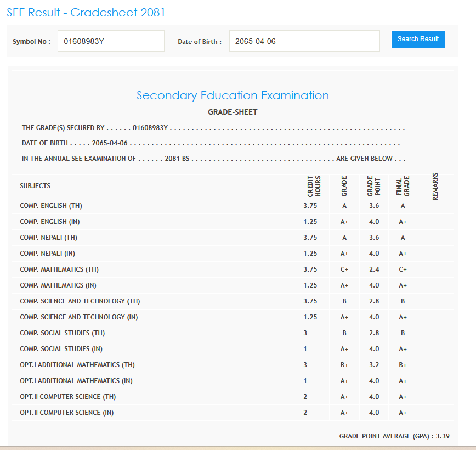Click the 'SEE Result - Gradesheet 2081' page heading
The width and height of the screenshot is (476, 450).
coord(86,12)
